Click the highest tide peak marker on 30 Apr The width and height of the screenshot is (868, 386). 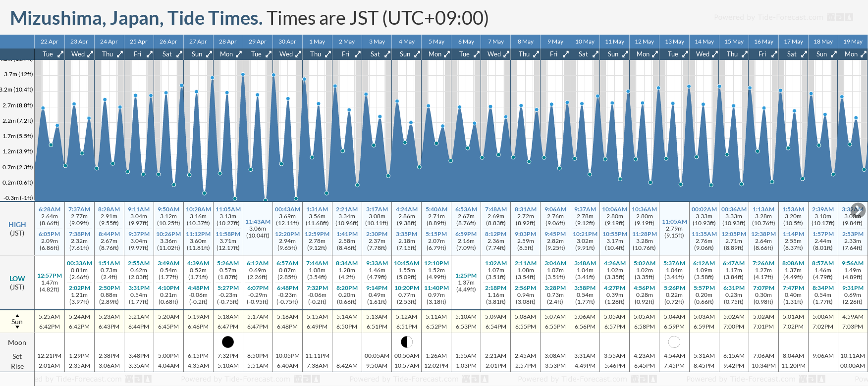click(x=273, y=75)
